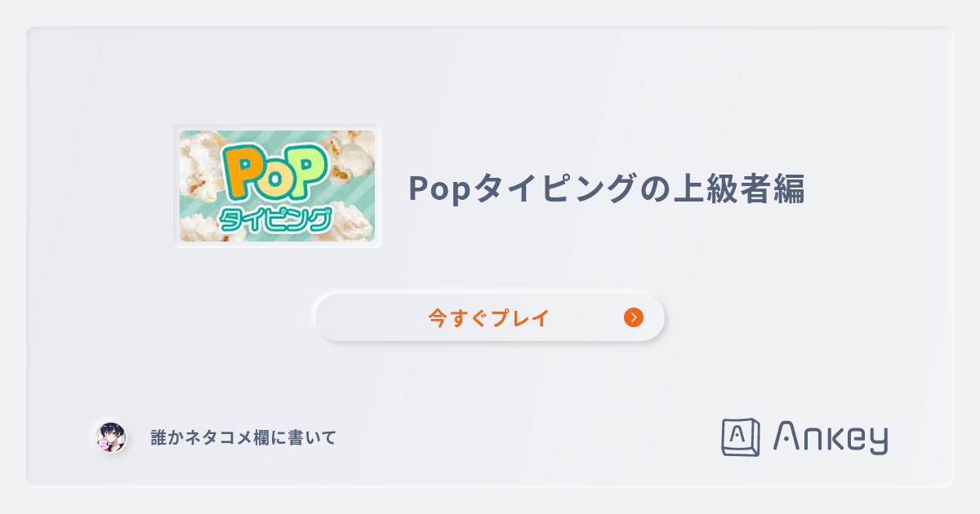Click the title Popタイピングの上級者編
980x514 pixels.
pyautogui.click(x=607, y=188)
